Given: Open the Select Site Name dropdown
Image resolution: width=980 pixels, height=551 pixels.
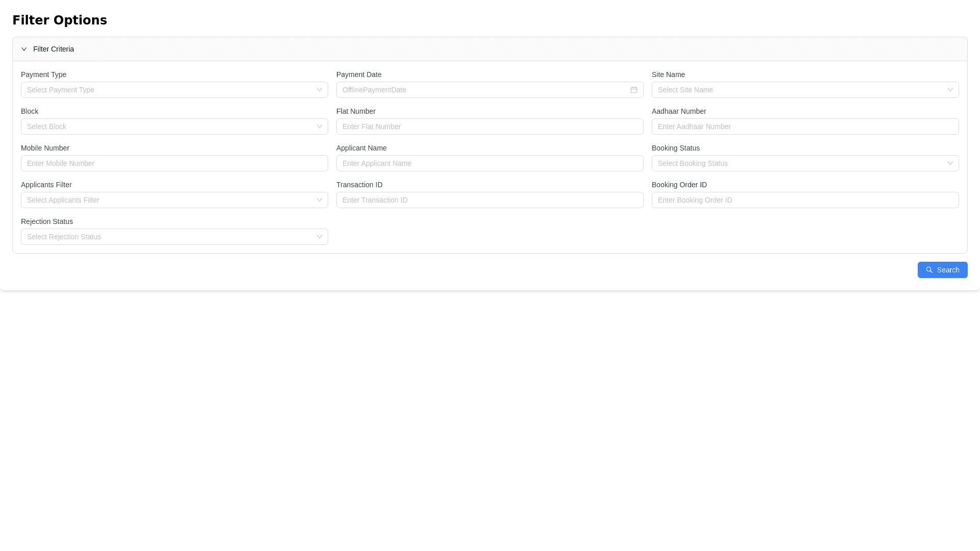Looking at the screenshot, I should point(799,90).
